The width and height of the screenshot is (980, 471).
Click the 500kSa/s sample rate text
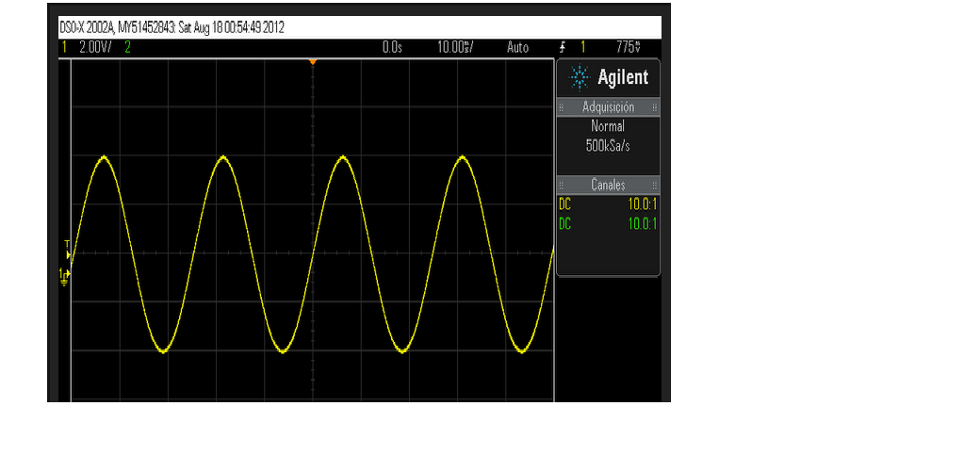[x=608, y=146]
